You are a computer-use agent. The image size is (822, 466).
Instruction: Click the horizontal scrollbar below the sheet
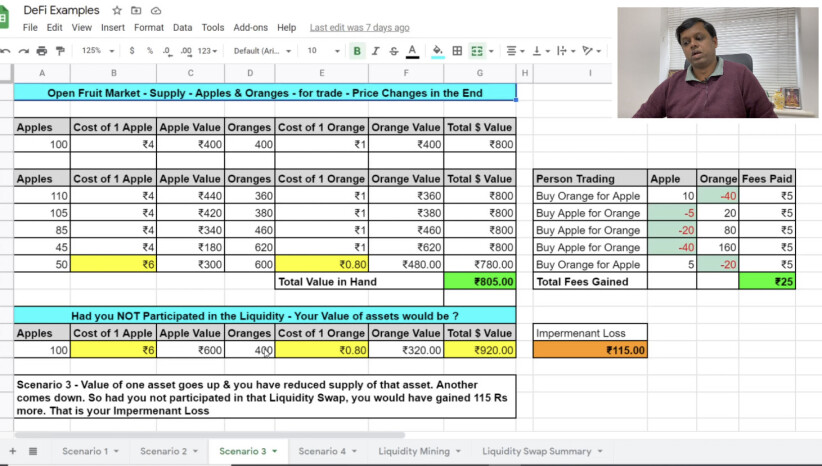pyautogui.click(x=210, y=435)
